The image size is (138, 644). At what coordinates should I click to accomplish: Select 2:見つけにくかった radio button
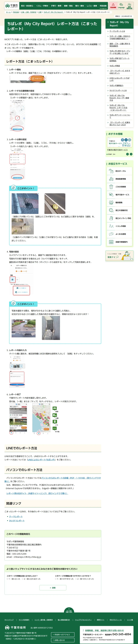pos(76,579)
